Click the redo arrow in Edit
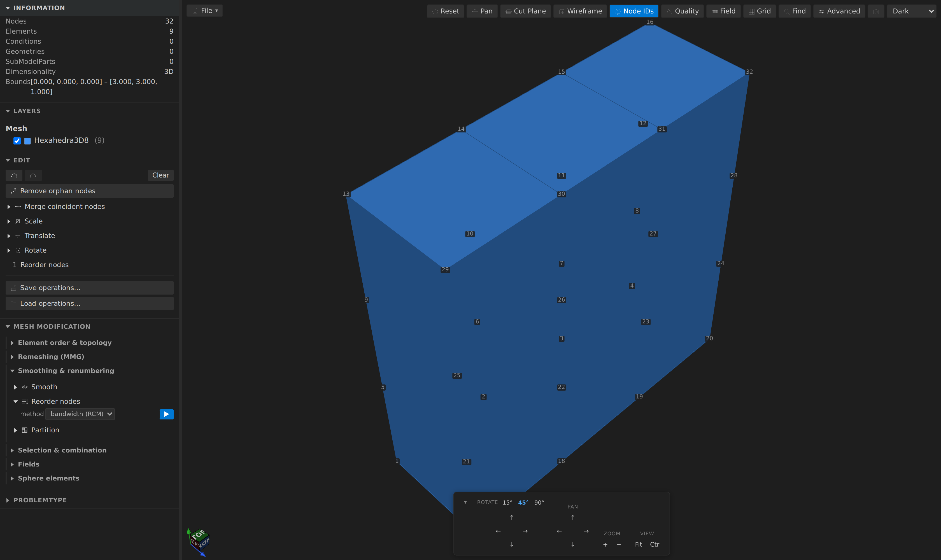This screenshot has height=560, width=941. tap(33, 175)
